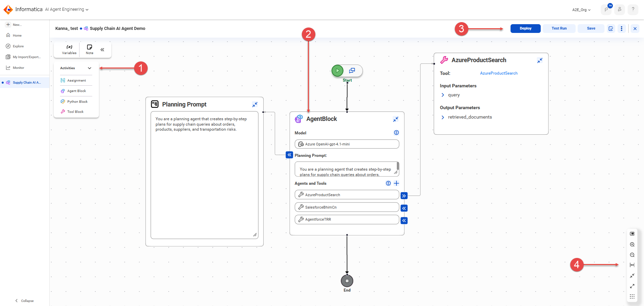
Task: Expand the retrieved_documents output parameter
Action: 443,117
